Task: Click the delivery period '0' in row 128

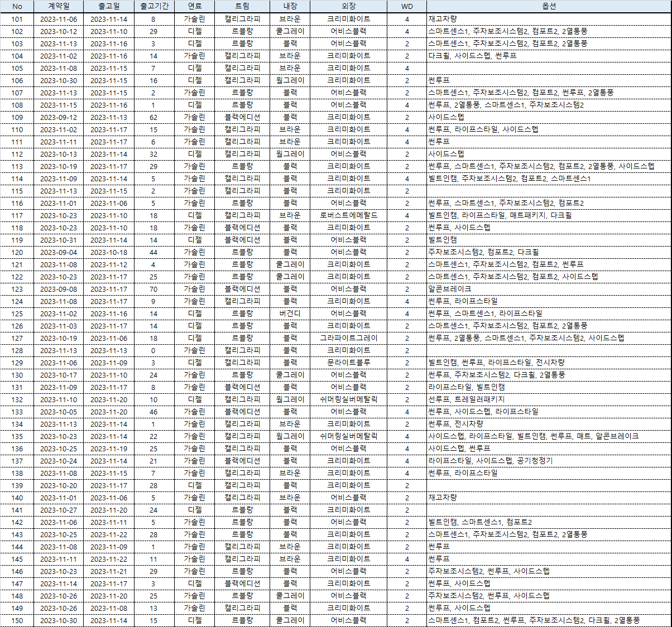Action: click(153, 350)
